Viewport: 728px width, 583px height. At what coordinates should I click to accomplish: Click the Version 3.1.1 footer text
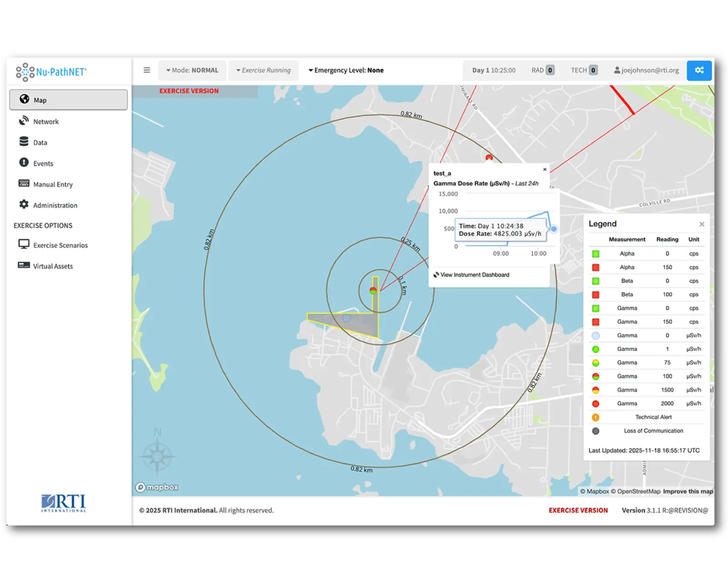[x=665, y=511]
